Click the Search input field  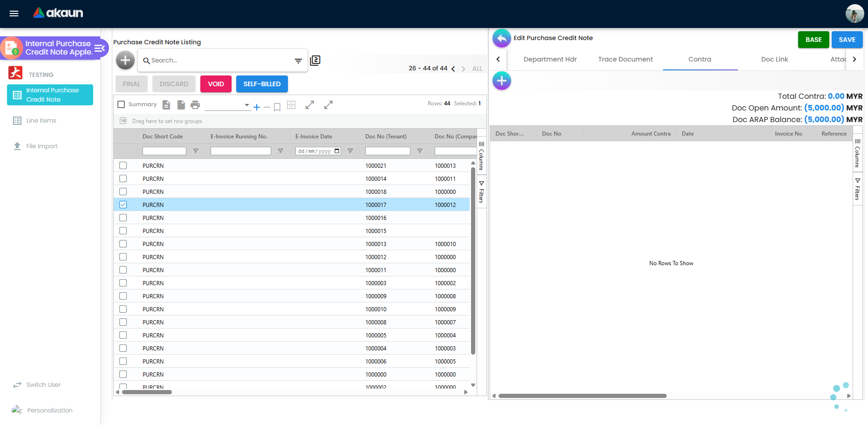point(219,61)
